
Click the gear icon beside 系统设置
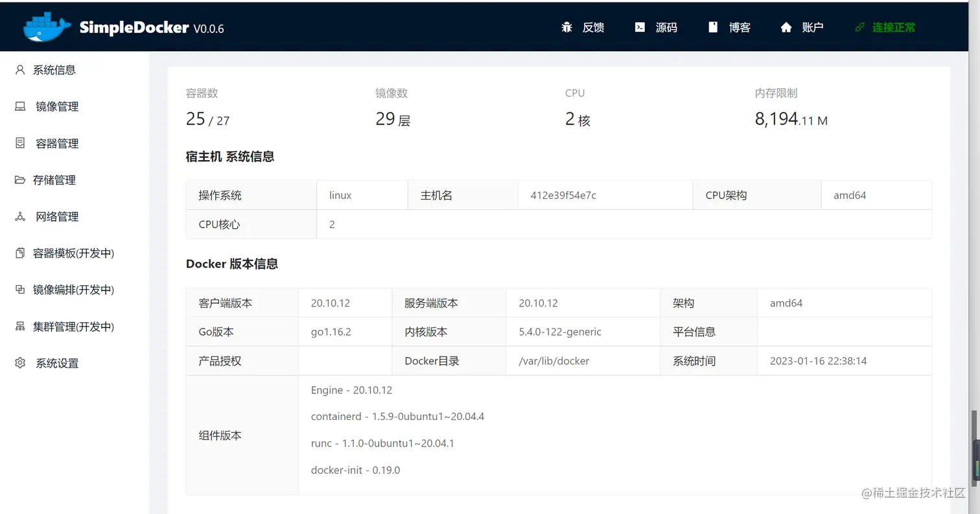click(20, 363)
